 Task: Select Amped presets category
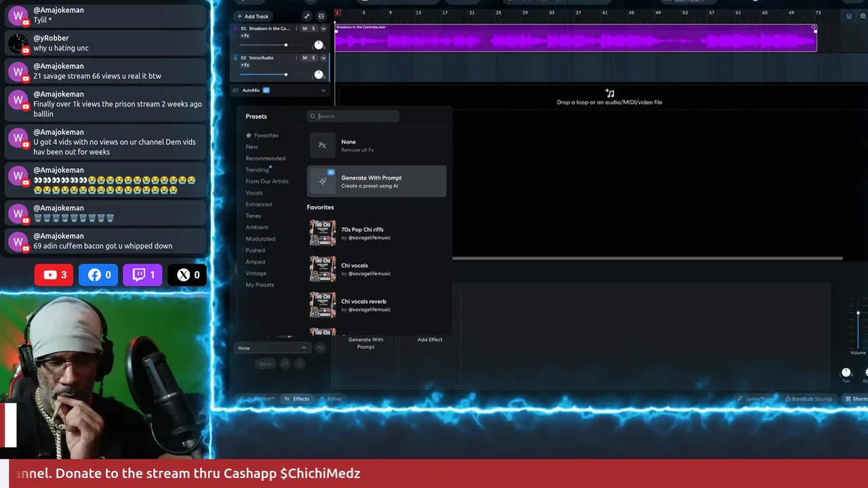pos(255,262)
